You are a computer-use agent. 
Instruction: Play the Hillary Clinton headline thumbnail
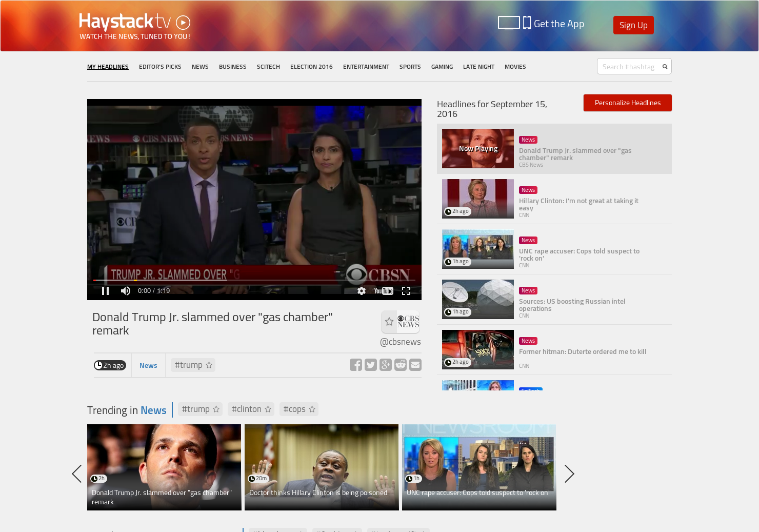477,199
